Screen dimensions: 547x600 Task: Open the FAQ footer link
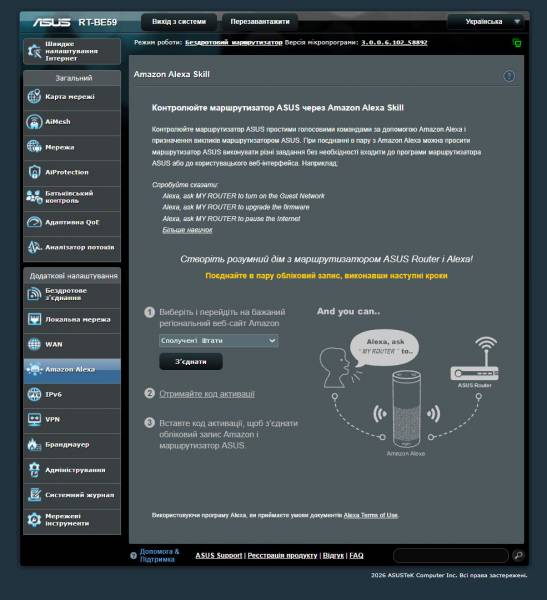pyautogui.click(x=356, y=555)
